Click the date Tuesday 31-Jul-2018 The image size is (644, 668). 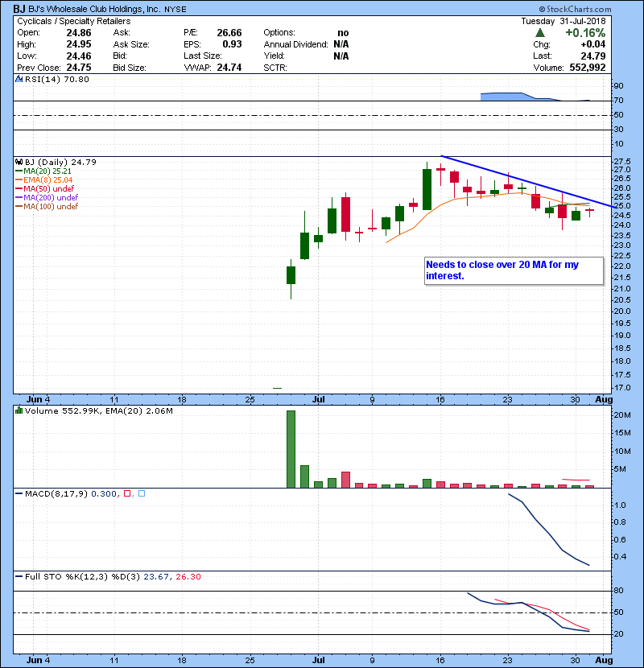pyautogui.click(x=563, y=21)
